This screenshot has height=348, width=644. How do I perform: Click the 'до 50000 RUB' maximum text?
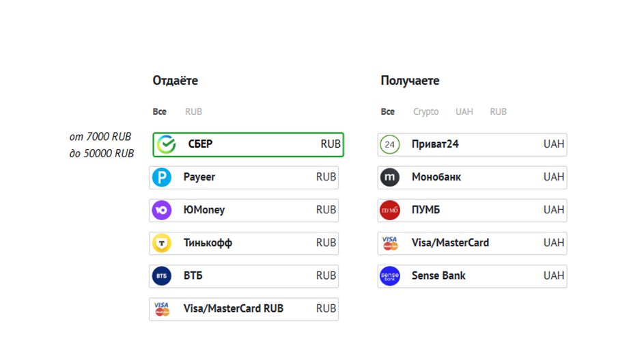102,153
